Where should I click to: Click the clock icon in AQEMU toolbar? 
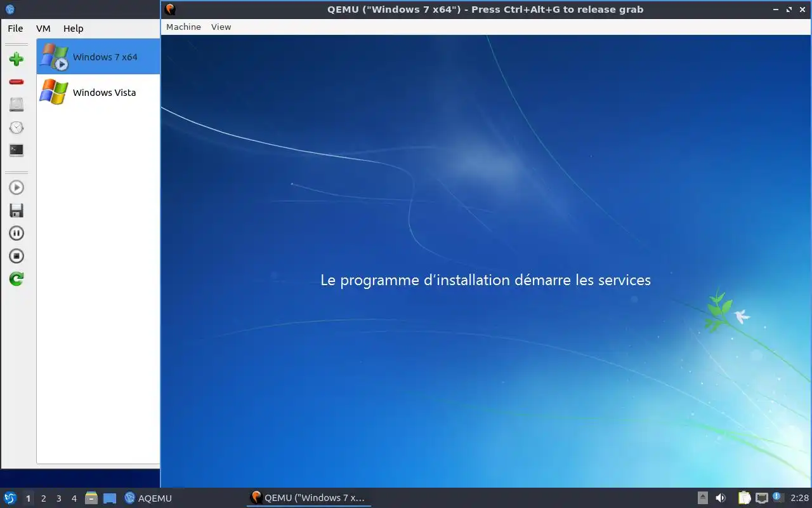tap(16, 128)
